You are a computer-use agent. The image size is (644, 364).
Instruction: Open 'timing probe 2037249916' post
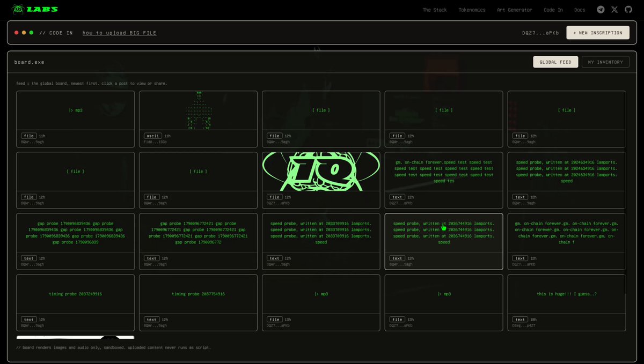pos(75,303)
